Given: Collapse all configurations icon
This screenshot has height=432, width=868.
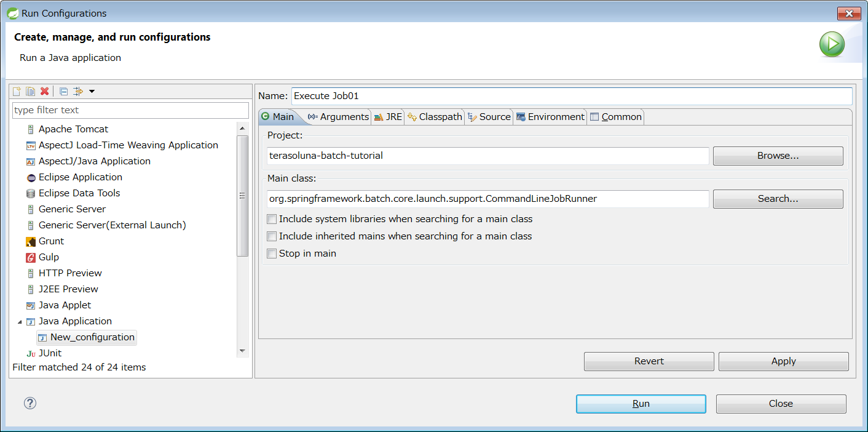Looking at the screenshot, I should click(63, 91).
